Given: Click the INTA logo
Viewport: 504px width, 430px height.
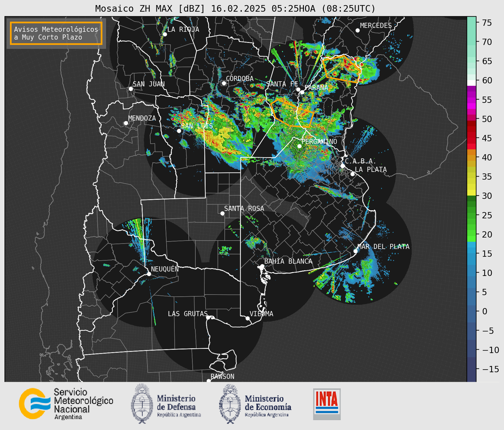Looking at the screenshot, I should (x=327, y=404).
